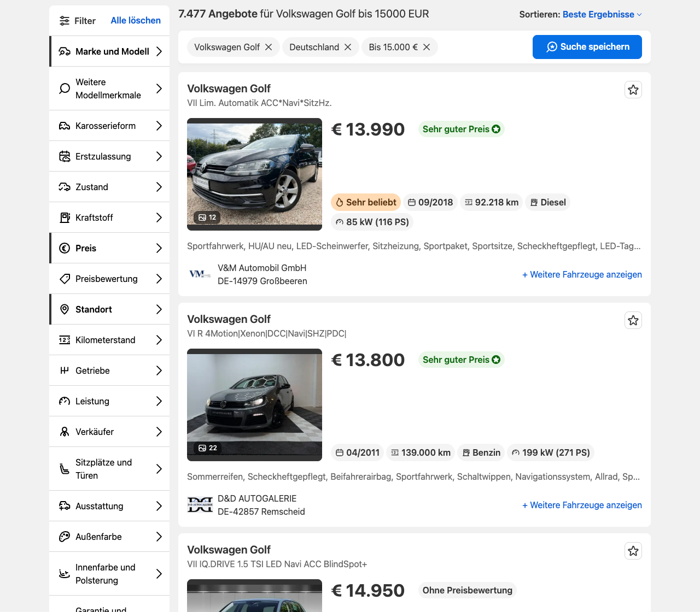Click the Standort location pin icon
Viewport: 700px width, 612px height.
[65, 309]
